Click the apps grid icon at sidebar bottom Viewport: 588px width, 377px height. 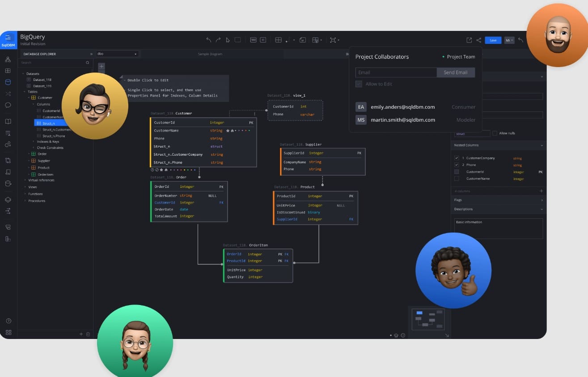pos(8,332)
